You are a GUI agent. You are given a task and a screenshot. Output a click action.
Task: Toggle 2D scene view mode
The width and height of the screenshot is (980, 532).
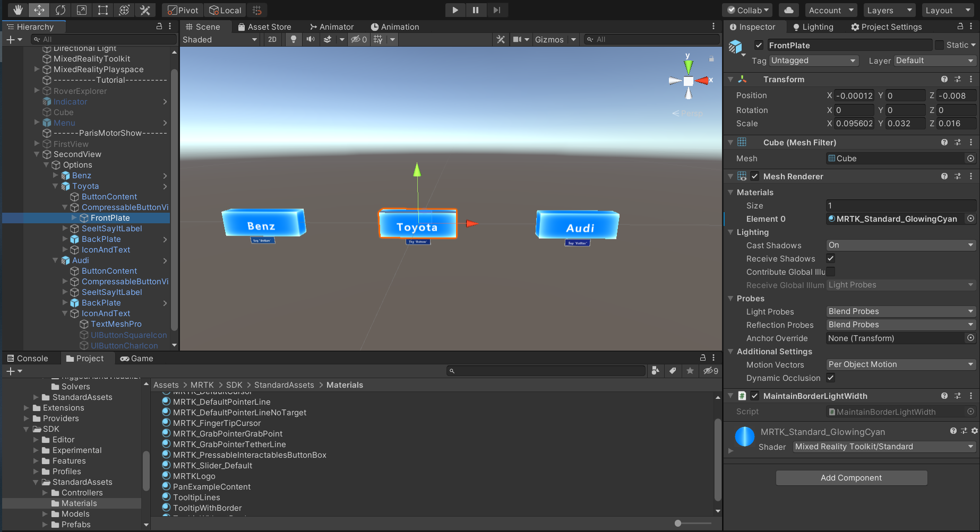pos(272,39)
